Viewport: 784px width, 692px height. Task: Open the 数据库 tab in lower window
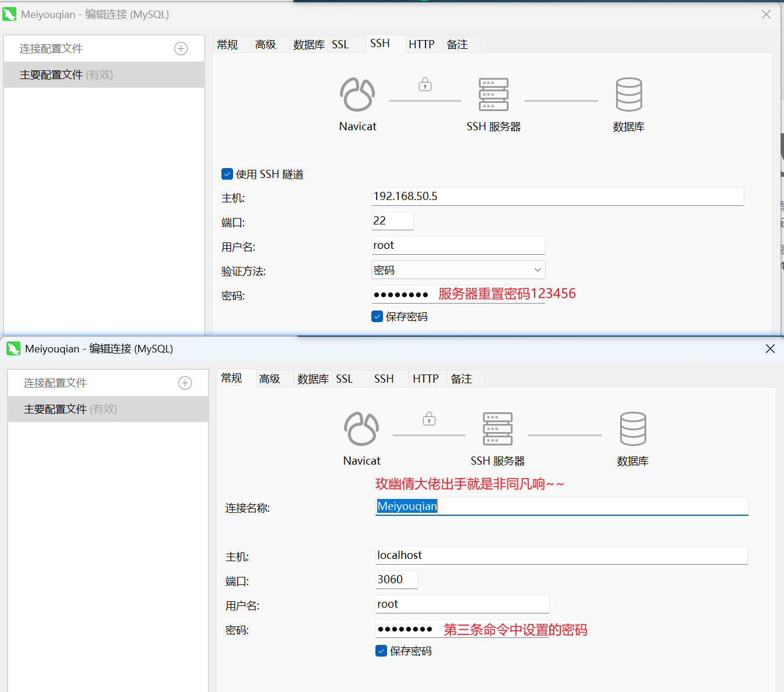coord(313,379)
